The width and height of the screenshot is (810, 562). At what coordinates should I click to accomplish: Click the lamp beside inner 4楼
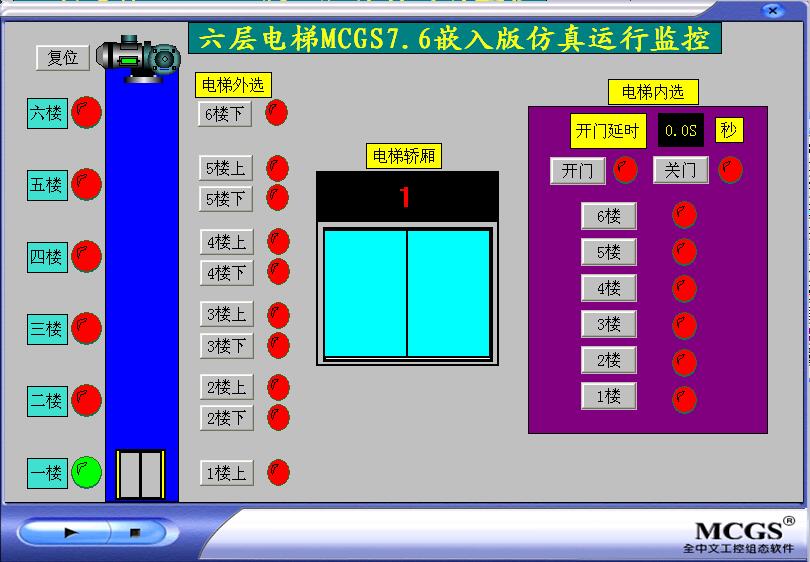click(684, 289)
